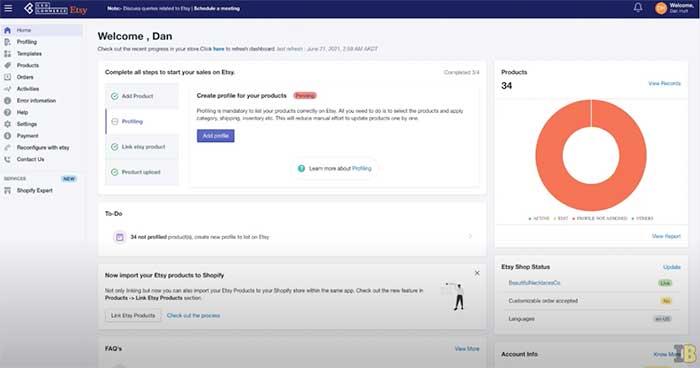The height and width of the screenshot is (368, 700).
Task: Click the Home sidebar icon
Action: (x=7, y=30)
